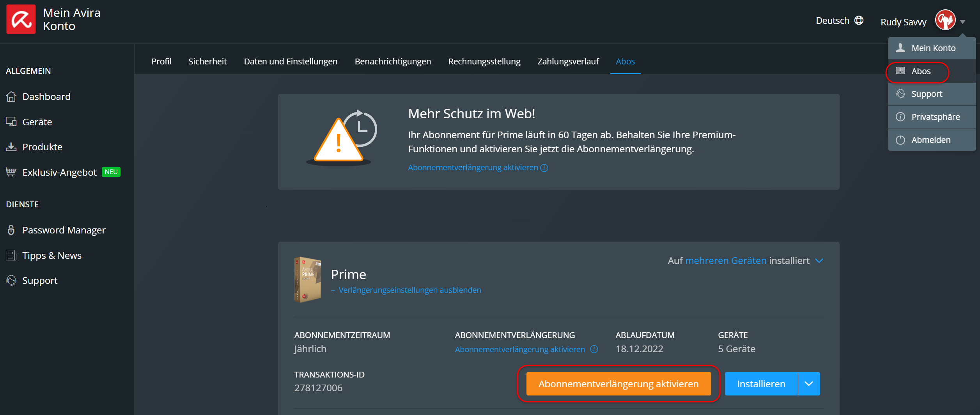Open the Installieren dropdown arrow
980x415 pixels.
coord(809,384)
